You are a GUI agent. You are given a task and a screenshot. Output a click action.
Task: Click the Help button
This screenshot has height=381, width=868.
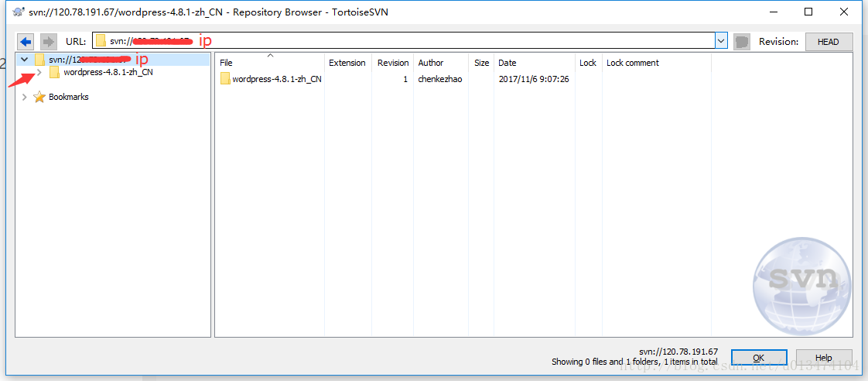[x=824, y=358]
